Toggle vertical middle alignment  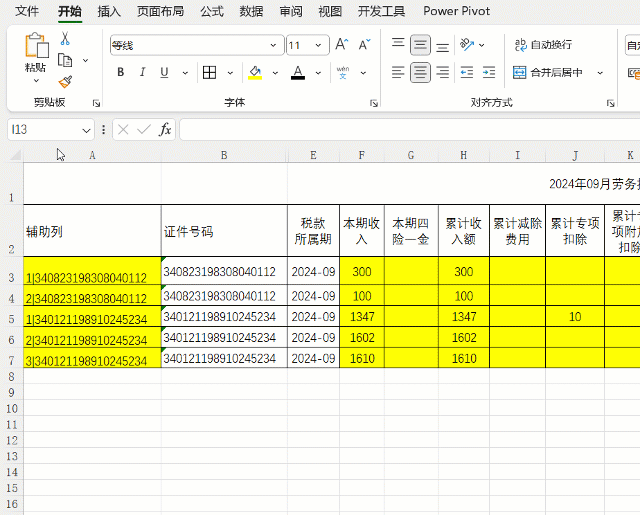point(420,44)
